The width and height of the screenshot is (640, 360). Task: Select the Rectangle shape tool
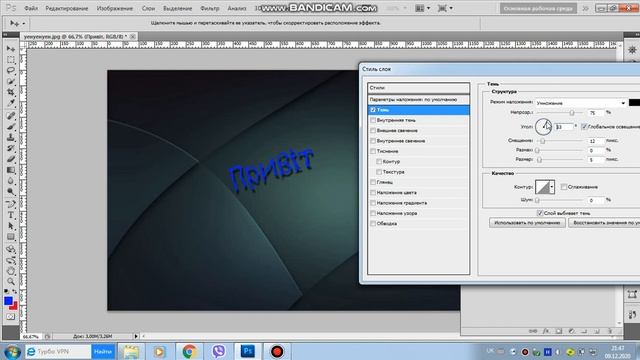coord(11,237)
